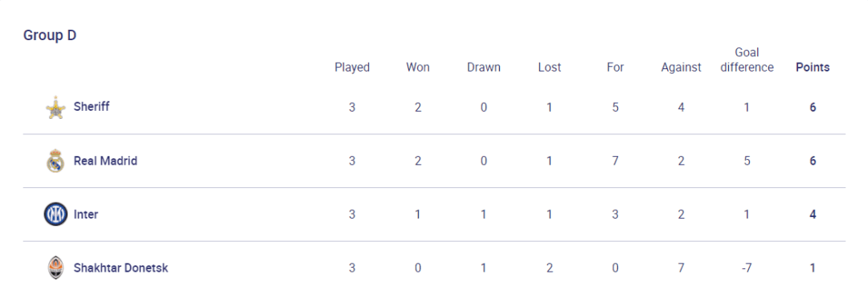Image resolution: width=868 pixels, height=307 pixels.
Task: Select the Lost column header
Action: tap(550, 68)
